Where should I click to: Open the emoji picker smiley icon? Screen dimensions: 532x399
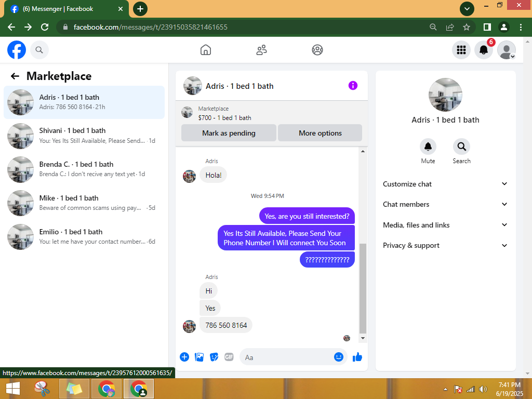[x=339, y=357]
